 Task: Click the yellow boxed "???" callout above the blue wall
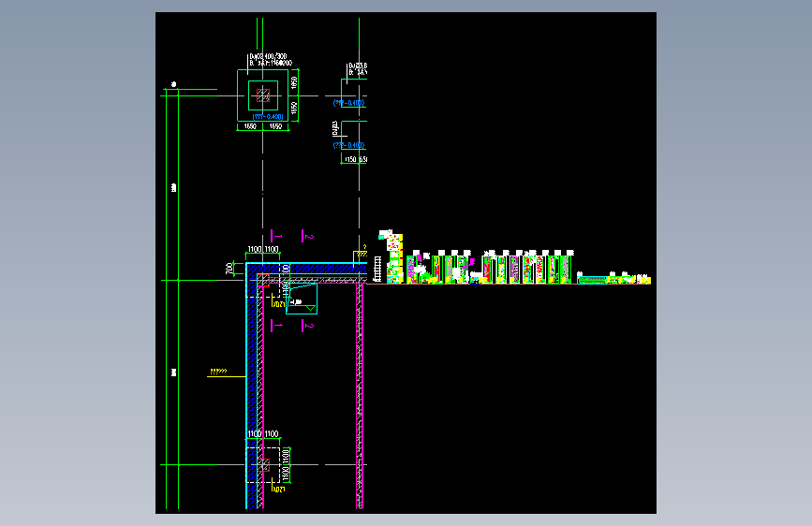(361, 254)
